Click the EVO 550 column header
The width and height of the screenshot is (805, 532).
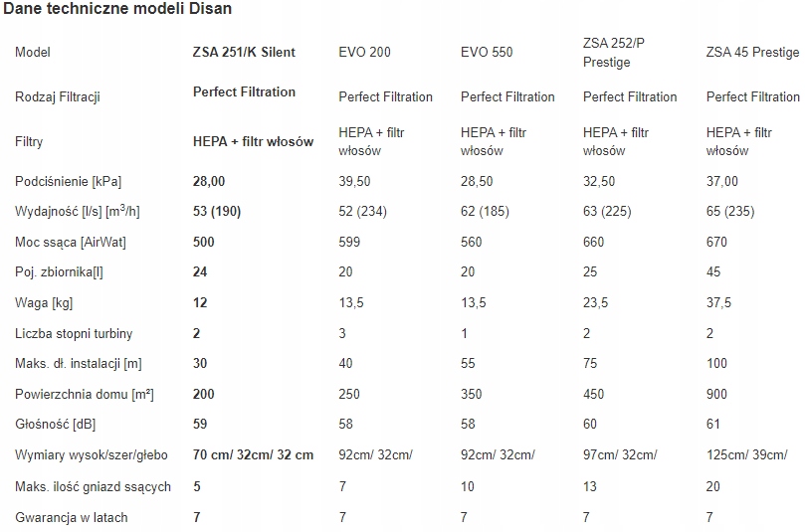(x=487, y=52)
